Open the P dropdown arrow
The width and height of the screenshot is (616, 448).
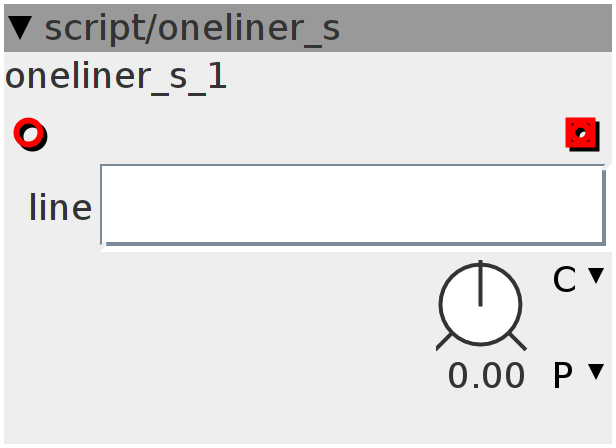[596, 371]
